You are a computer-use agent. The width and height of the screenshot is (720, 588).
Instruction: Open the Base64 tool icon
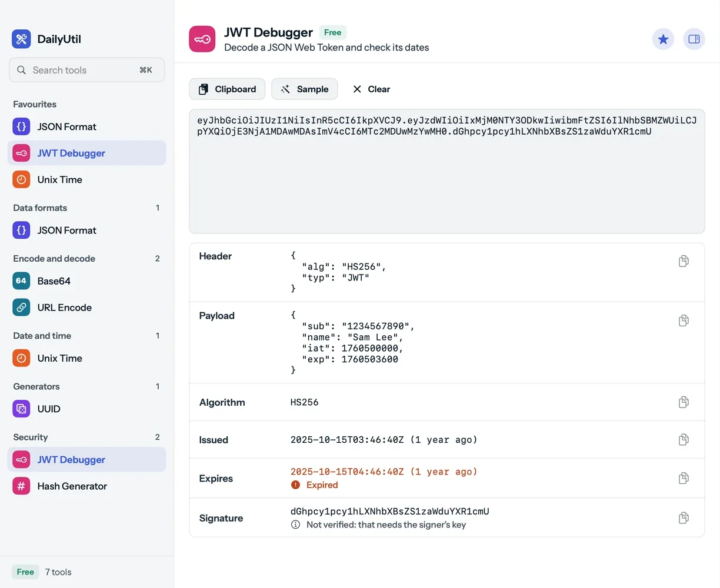coord(21,280)
